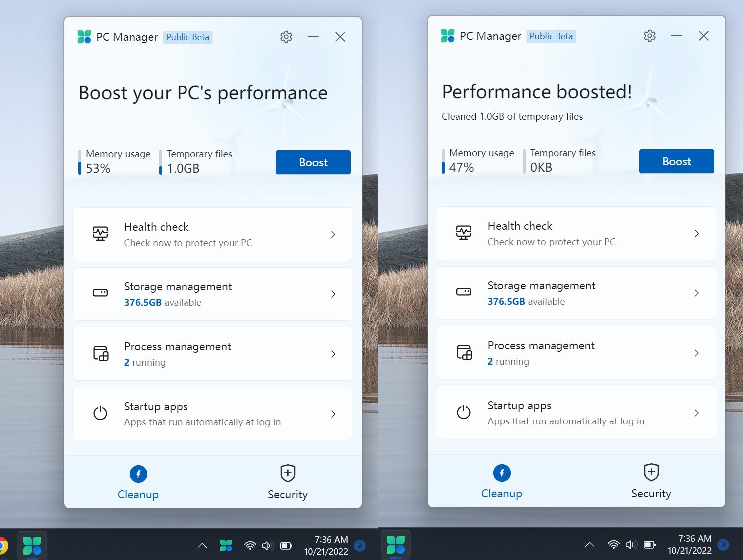Click Storage management drive icon in left window
The height and width of the screenshot is (560, 743).
coord(100,293)
